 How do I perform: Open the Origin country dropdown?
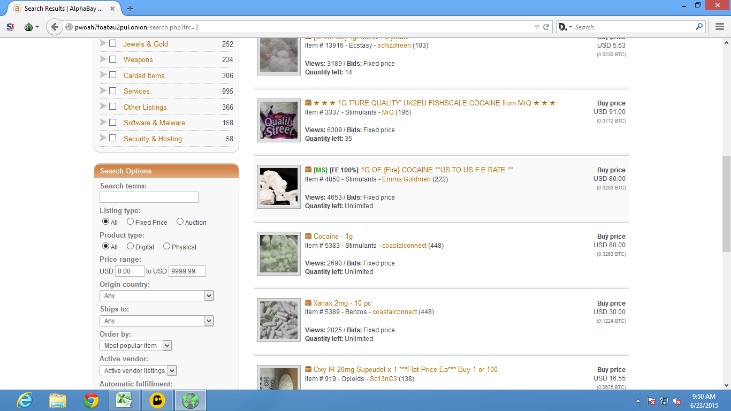[x=156, y=295]
